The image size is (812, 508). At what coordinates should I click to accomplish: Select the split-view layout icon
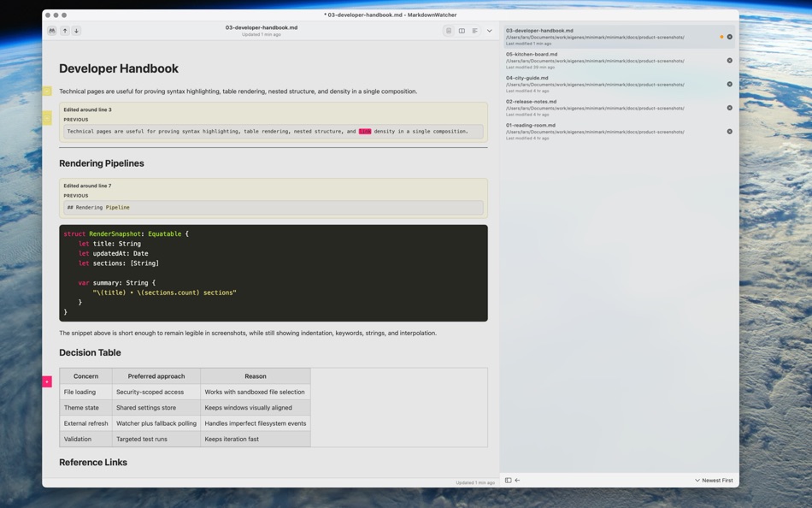point(461,30)
